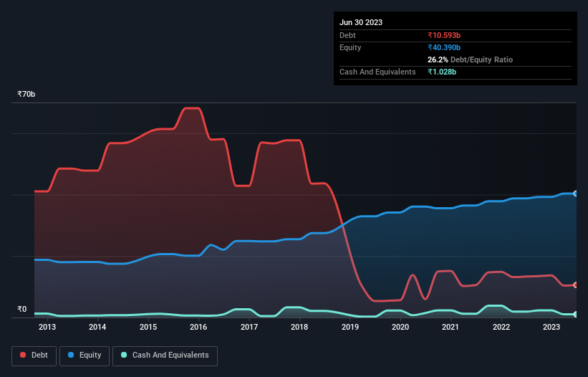Toggle the Debt series legend button

pyautogui.click(x=34, y=355)
